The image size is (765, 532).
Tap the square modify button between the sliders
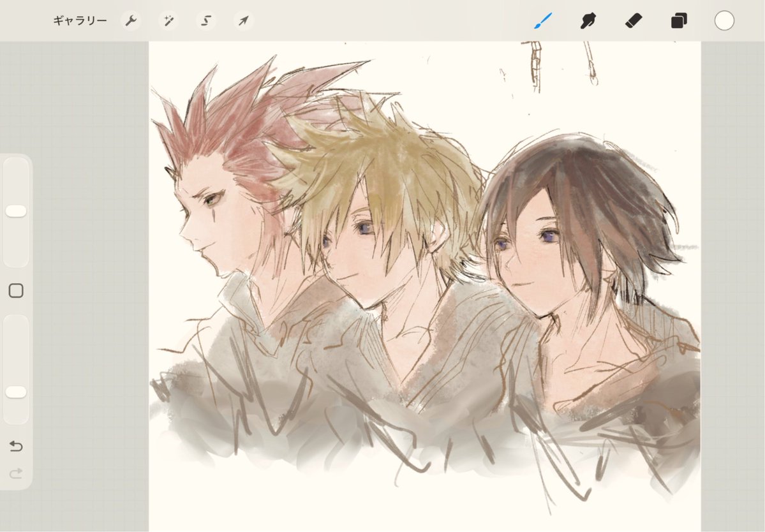[x=17, y=290]
